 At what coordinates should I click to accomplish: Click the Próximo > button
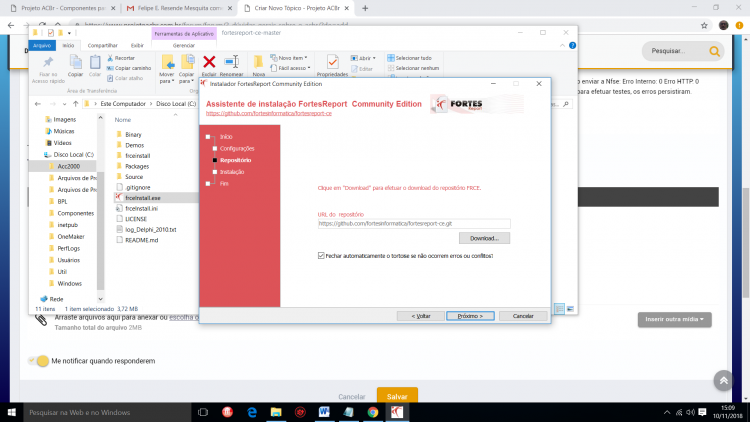point(470,316)
